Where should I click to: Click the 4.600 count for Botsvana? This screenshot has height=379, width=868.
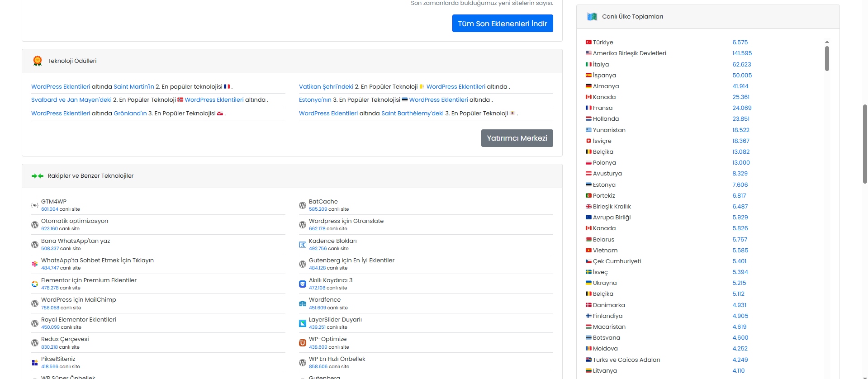tap(740, 338)
